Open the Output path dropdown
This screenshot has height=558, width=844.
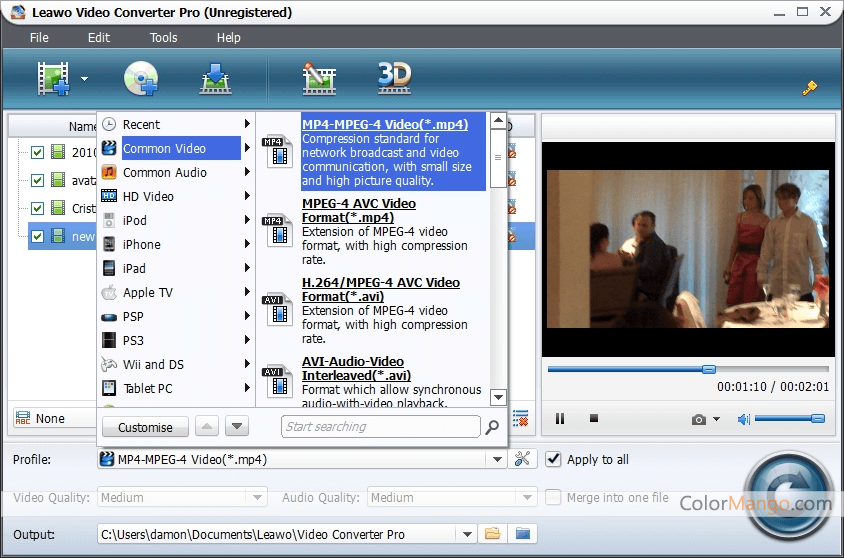[x=464, y=534]
